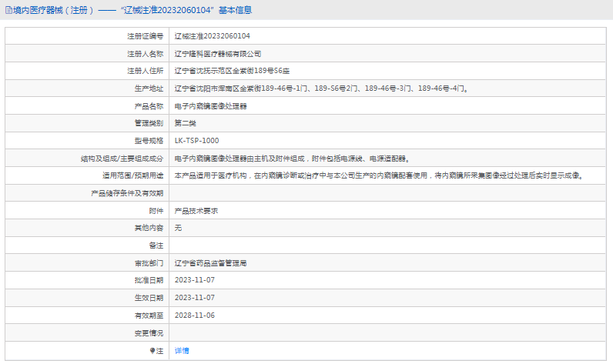This screenshot has width=613, height=364.
Task: Click the 附件 row label
Action: pos(156,211)
